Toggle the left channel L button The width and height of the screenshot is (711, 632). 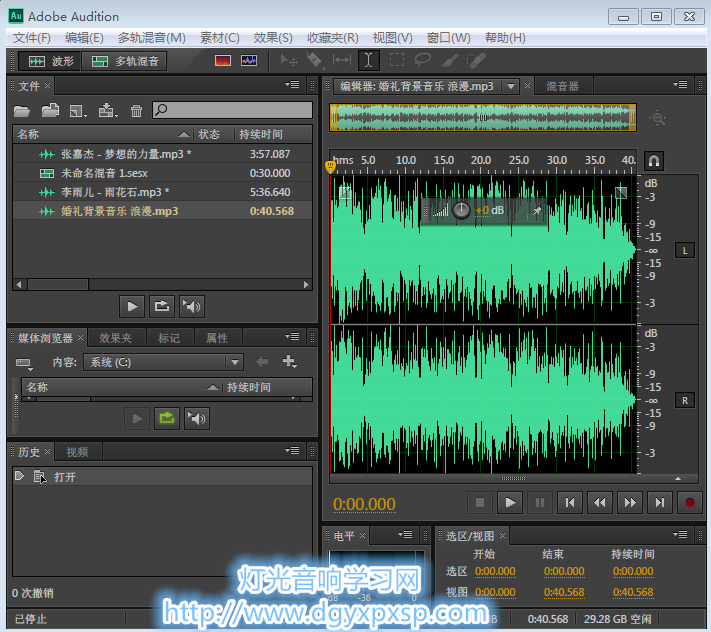click(x=685, y=250)
